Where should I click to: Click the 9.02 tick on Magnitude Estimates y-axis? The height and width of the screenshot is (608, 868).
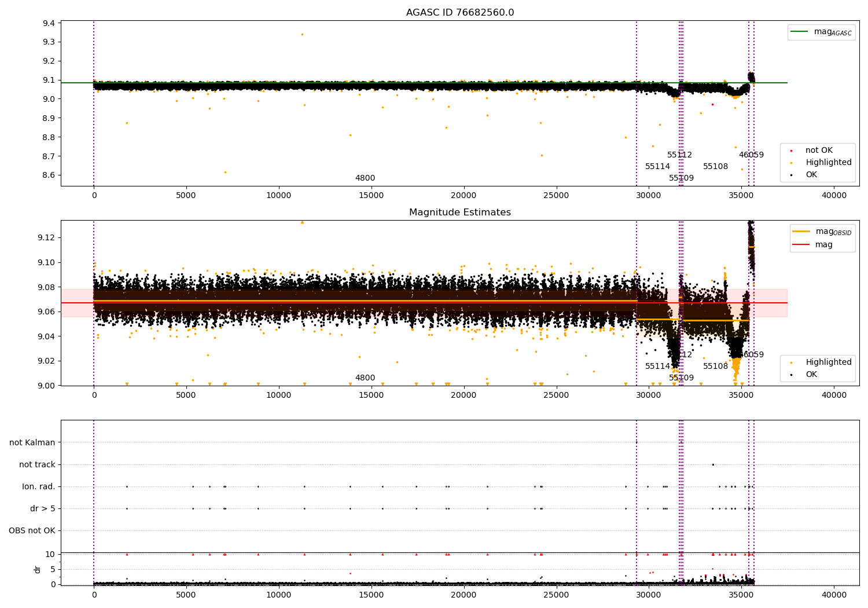click(47, 361)
